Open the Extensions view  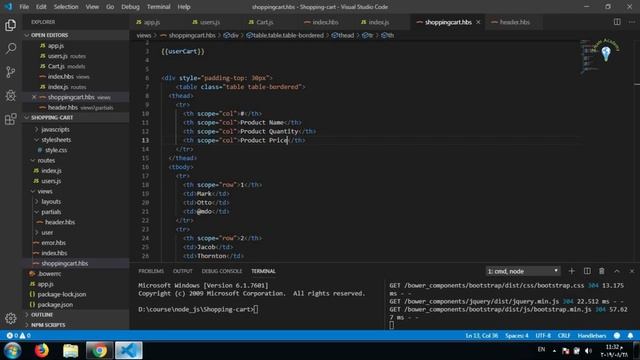pos(11,119)
